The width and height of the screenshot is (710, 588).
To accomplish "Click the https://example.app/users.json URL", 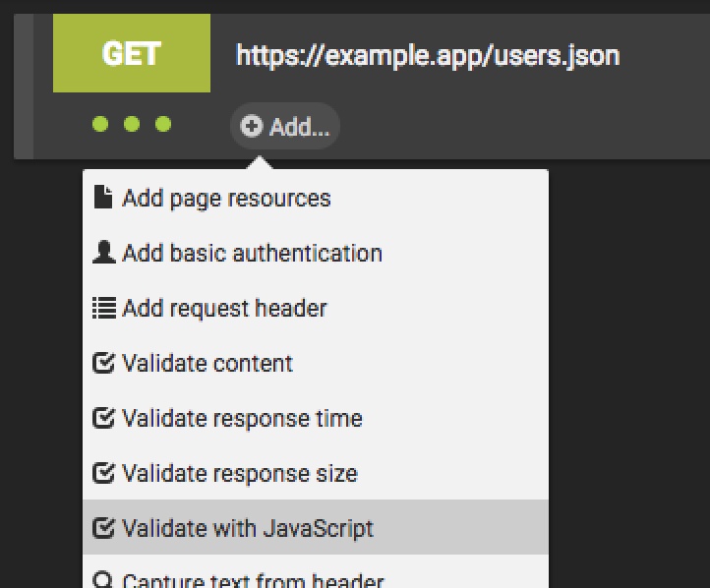I will (428, 54).
